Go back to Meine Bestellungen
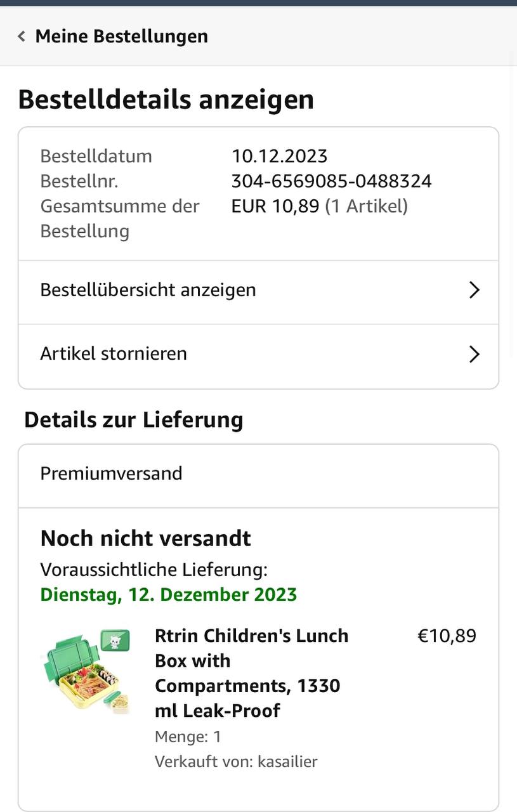The image size is (517, 812). pyautogui.click(x=121, y=36)
